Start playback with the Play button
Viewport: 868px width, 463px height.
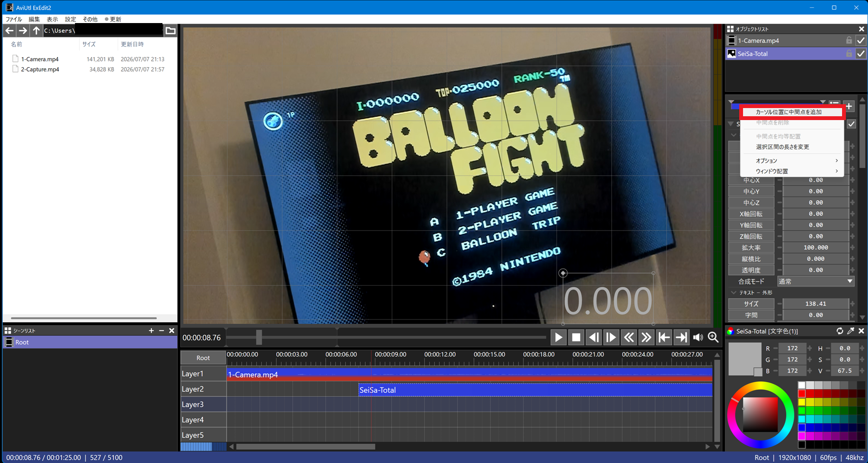coord(558,338)
